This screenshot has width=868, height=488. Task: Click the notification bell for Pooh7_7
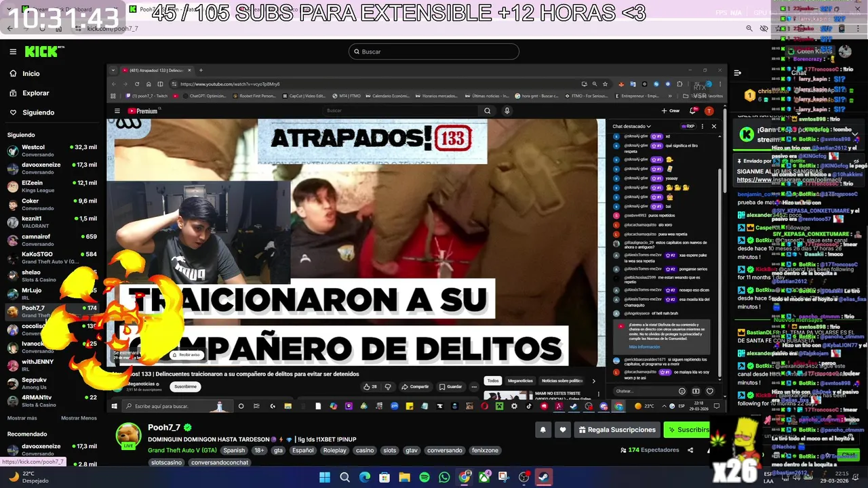(x=542, y=430)
